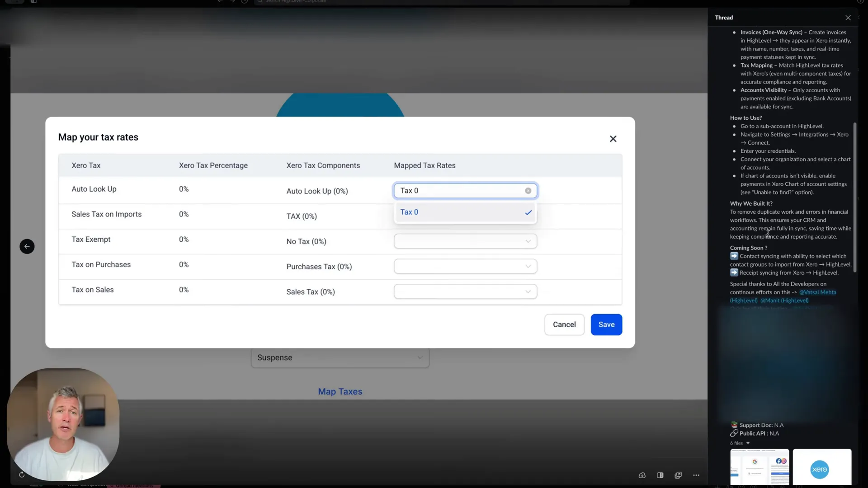Click the Purchases Tax (0%) component cell
868x488 pixels.
pyautogui.click(x=319, y=267)
